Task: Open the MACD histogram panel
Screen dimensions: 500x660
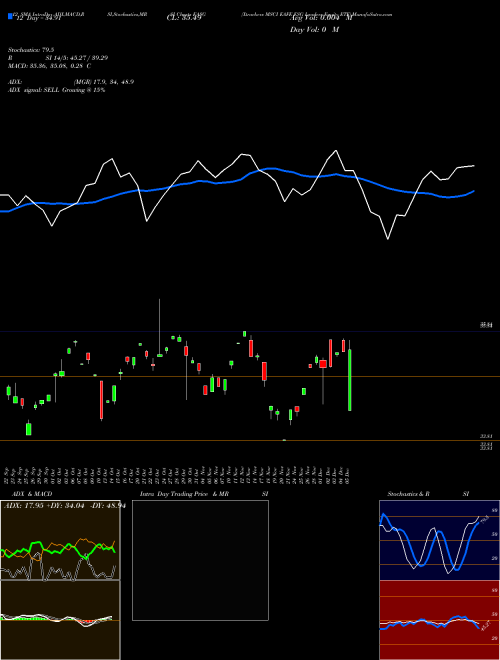Action: pos(60,620)
